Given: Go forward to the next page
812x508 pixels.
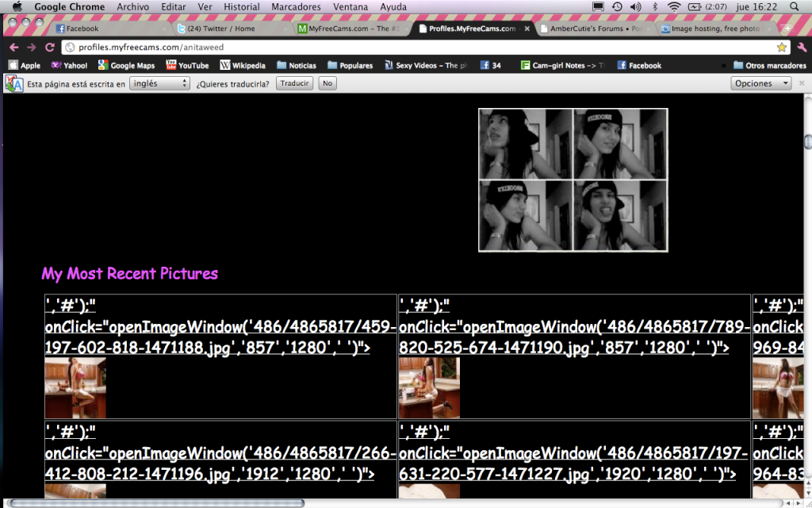Looking at the screenshot, I should pos(32,47).
